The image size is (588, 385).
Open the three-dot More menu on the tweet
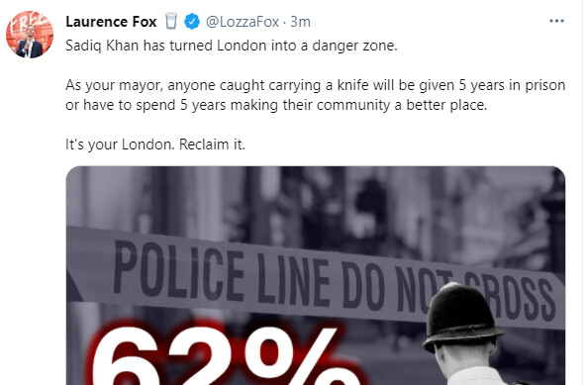click(x=556, y=21)
